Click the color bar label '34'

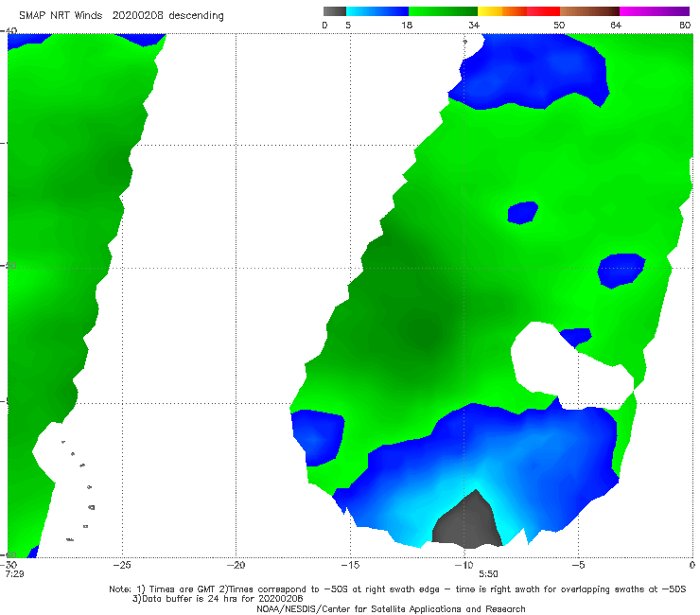click(474, 25)
